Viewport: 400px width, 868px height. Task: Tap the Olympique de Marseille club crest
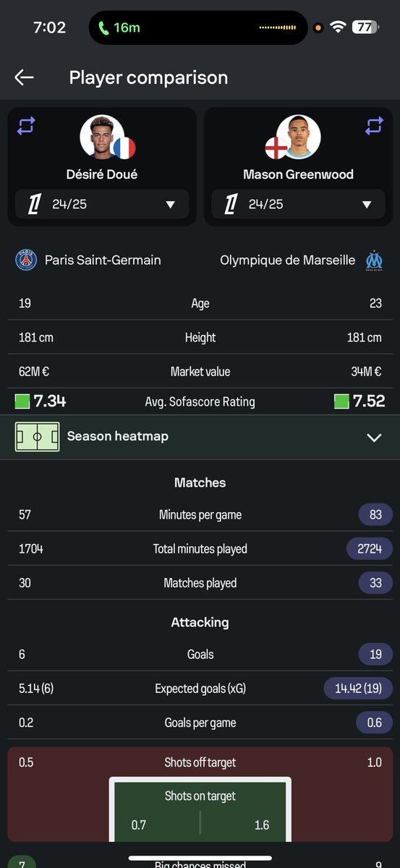click(373, 260)
